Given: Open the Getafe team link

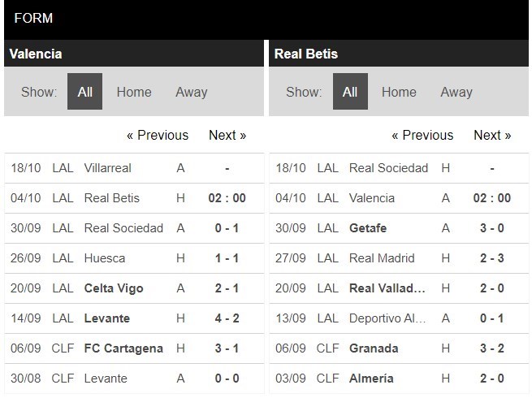Looking at the screenshot, I should [x=368, y=228].
